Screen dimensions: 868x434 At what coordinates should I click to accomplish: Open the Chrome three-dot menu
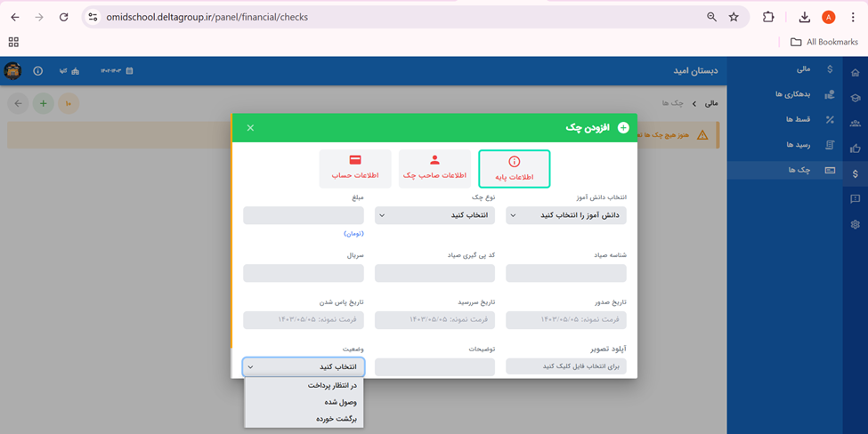(853, 17)
